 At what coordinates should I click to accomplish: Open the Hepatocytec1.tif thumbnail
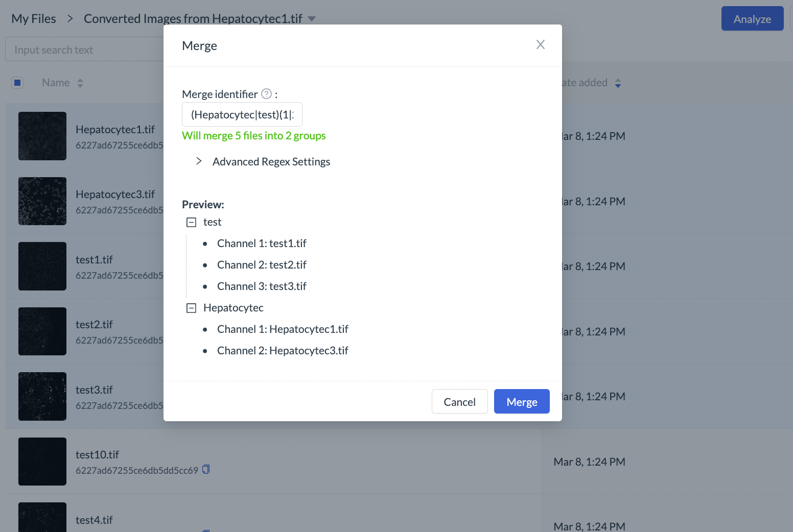click(x=42, y=136)
